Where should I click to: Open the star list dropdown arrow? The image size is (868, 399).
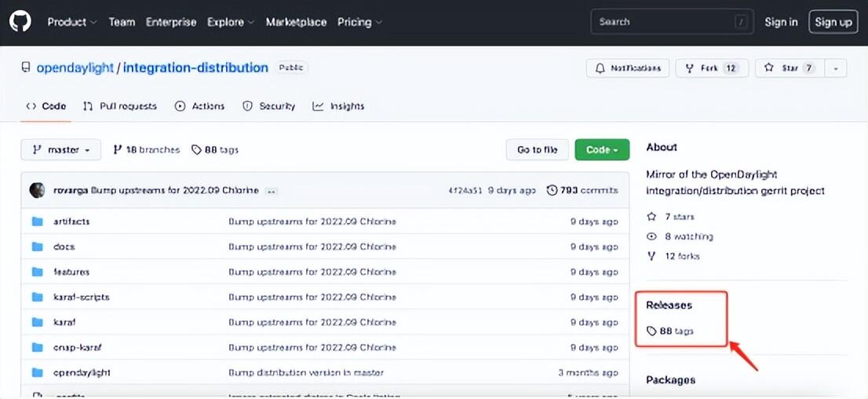(836, 68)
